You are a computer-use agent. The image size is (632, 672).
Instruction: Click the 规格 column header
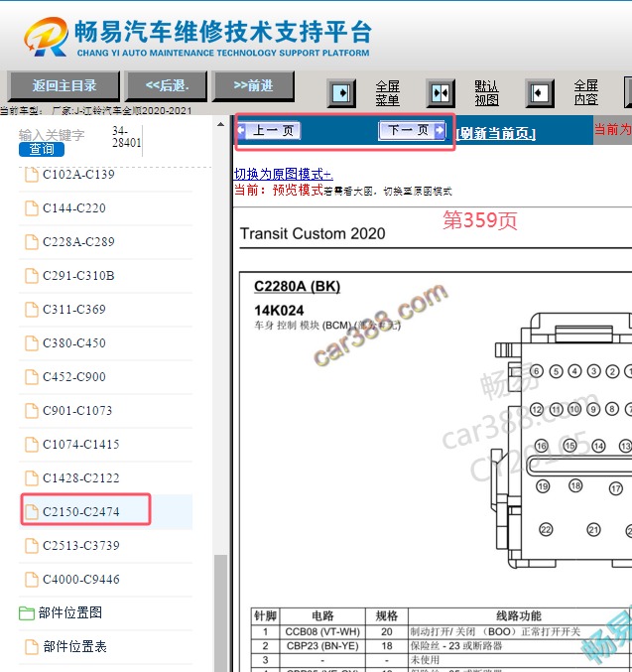387,615
